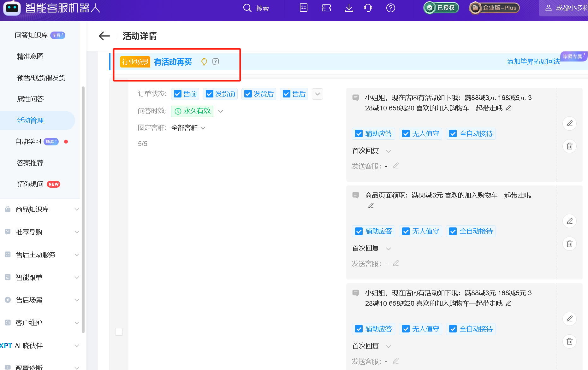The width and height of the screenshot is (588, 370).
Task: Open the 永久有效 validity dropdown
Action: (x=221, y=111)
